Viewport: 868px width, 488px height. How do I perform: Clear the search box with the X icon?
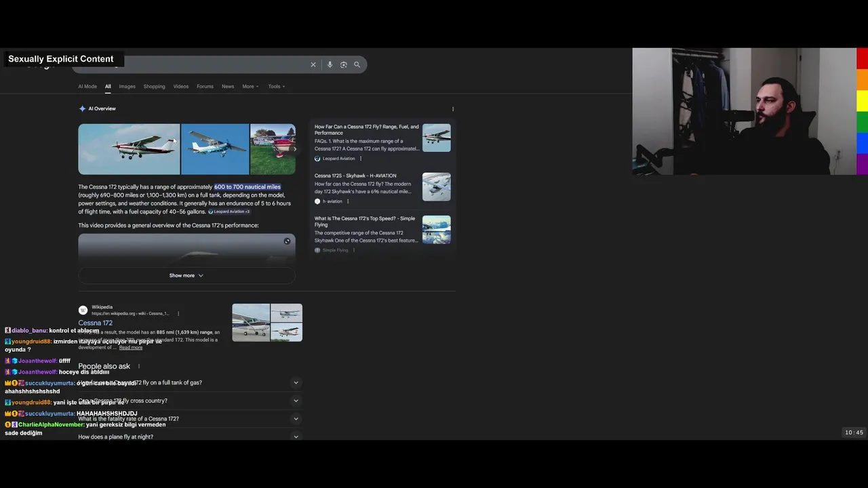click(313, 64)
